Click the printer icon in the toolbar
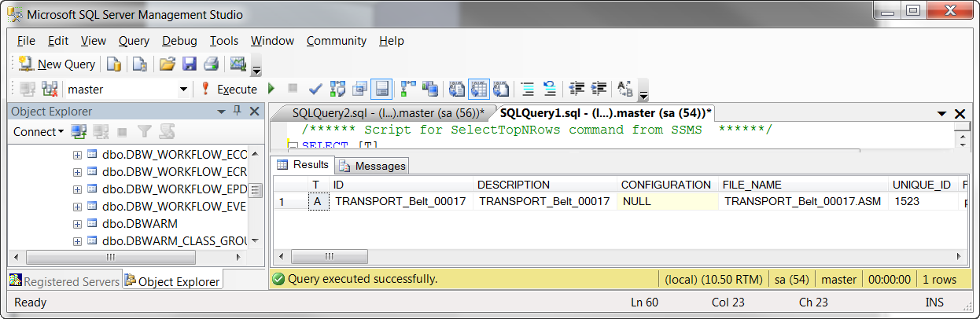The height and width of the screenshot is (319, 980). 211,64
